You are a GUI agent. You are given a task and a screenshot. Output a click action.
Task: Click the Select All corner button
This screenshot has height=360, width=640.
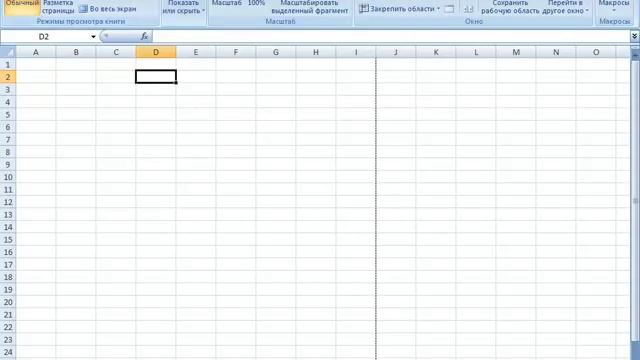pyautogui.click(x=8, y=52)
